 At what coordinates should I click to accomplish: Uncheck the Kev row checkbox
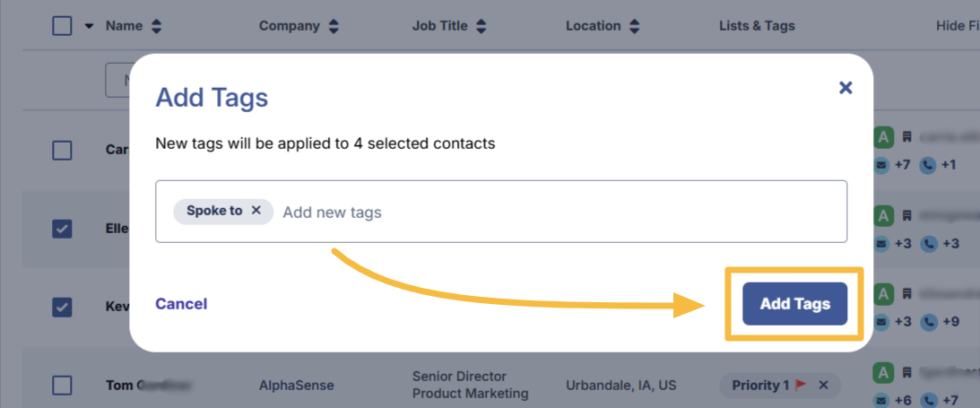click(62, 307)
